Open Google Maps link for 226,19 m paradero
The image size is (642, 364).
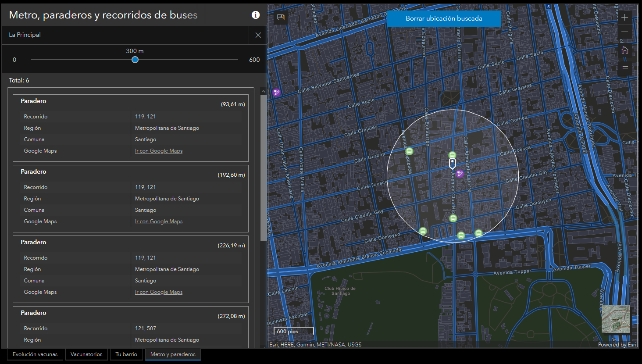159,292
